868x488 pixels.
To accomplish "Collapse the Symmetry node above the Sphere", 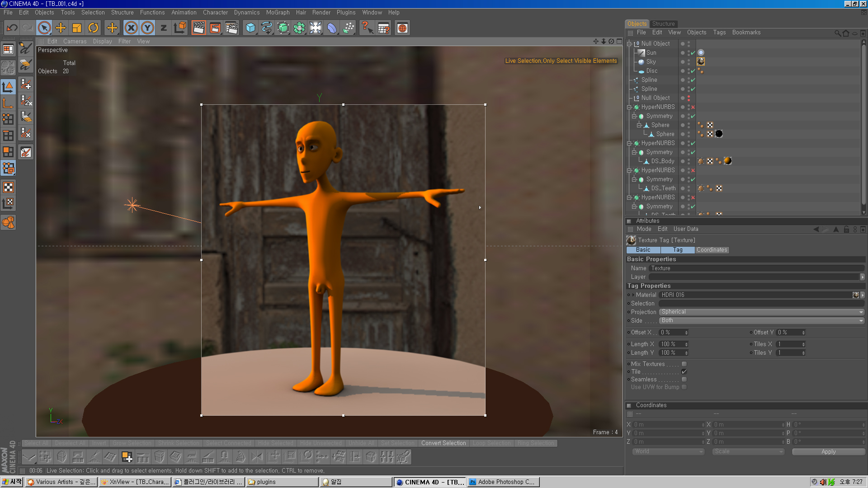I will pyautogui.click(x=634, y=116).
